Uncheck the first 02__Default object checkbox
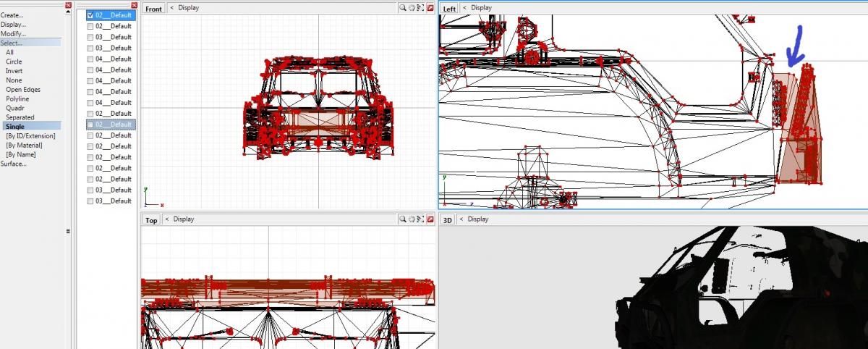The width and height of the screenshot is (868, 349). [90, 15]
